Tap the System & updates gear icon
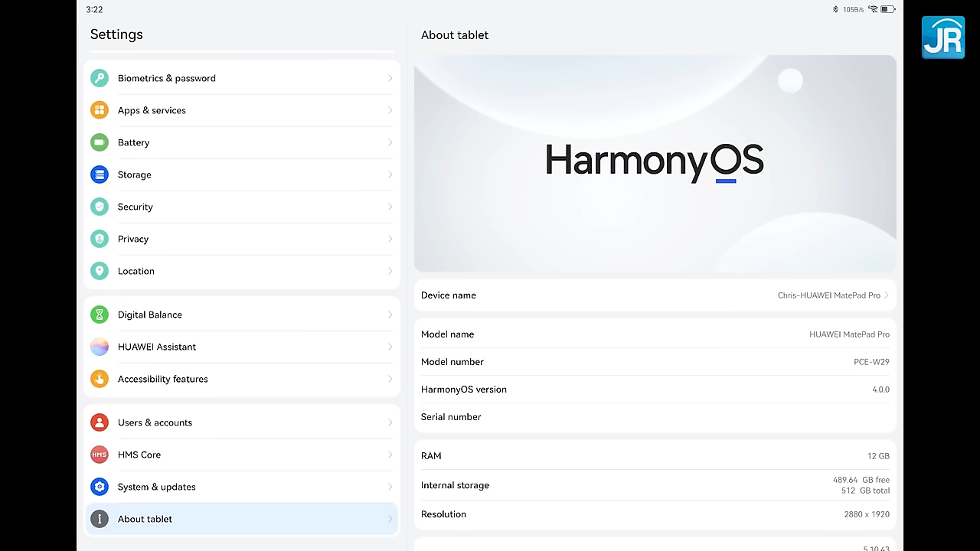Viewport: 980px width, 551px height. click(x=100, y=487)
